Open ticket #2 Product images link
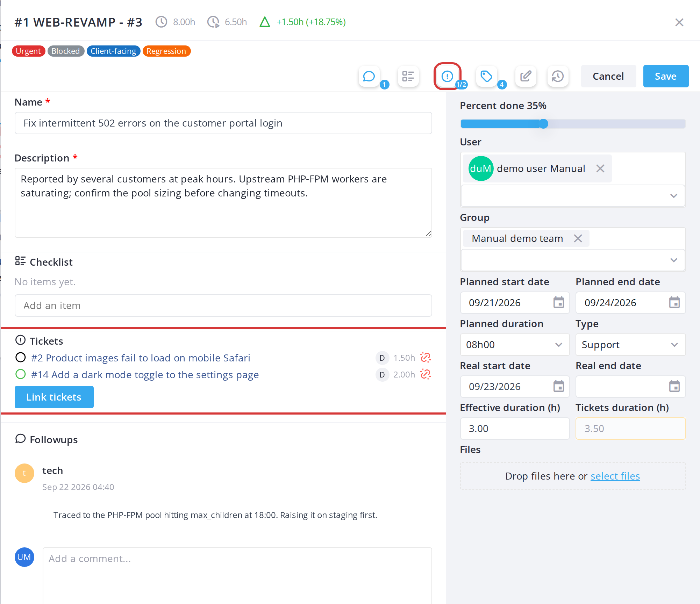700x604 pixels. 141,358
